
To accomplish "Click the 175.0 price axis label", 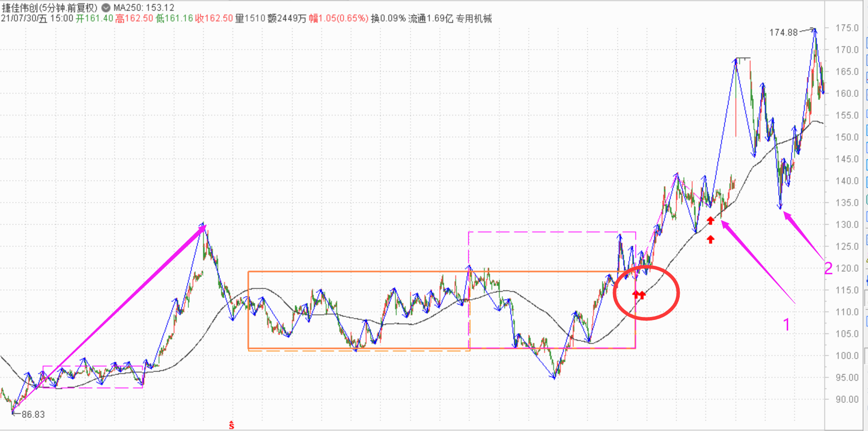I will [x=847, y=28].
